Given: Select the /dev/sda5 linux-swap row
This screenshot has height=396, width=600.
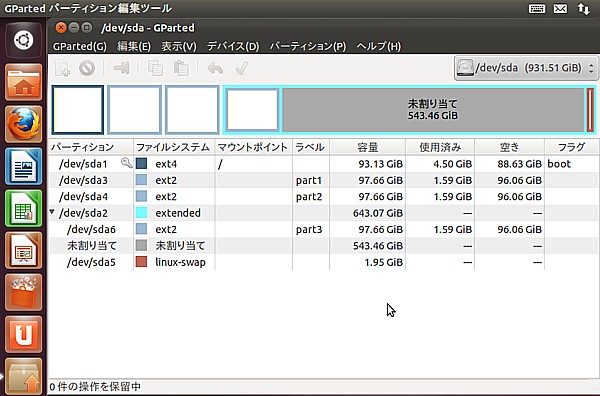Looking at the screenshot, I should [x=324, y=262].
